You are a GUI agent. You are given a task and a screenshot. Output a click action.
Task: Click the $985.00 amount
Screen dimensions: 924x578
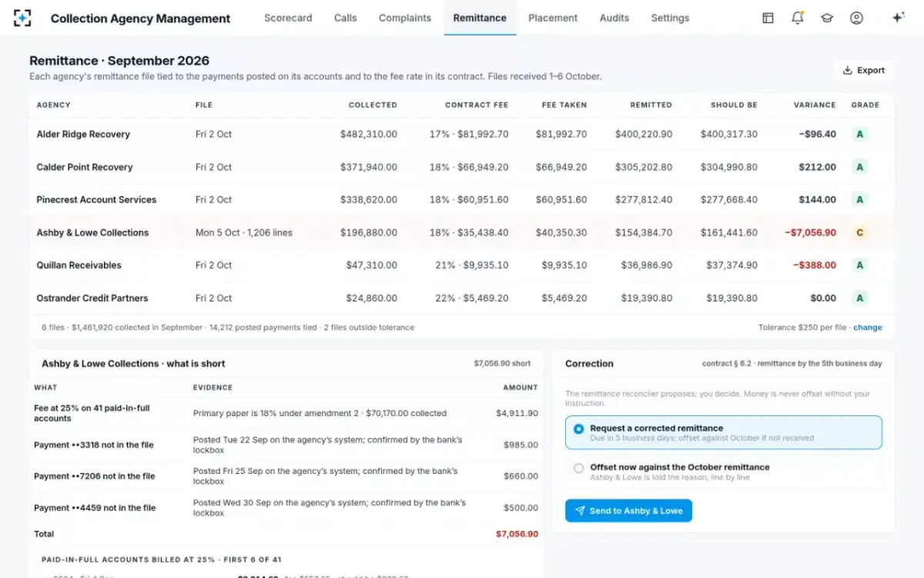pyautogui.click(x=521, y=445)
